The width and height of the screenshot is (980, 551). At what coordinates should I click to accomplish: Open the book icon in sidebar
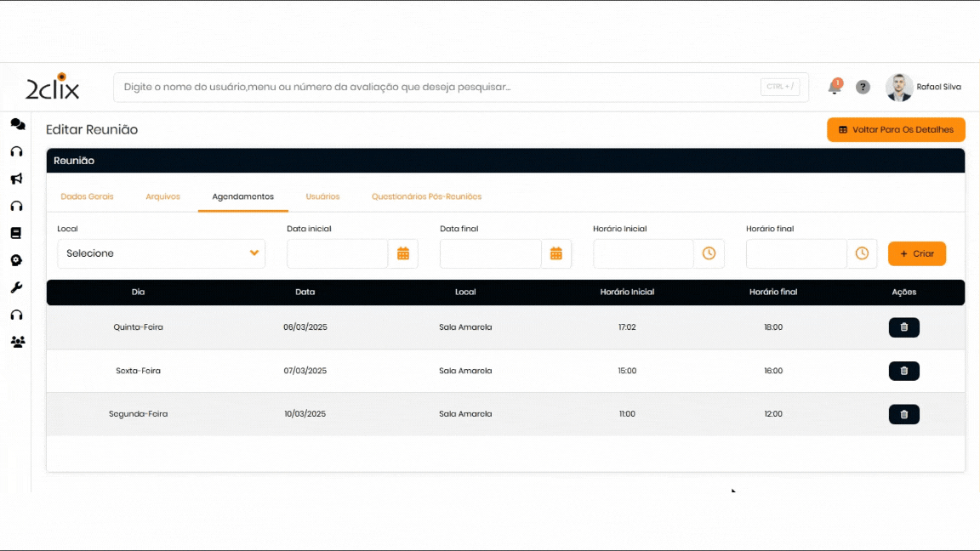pos(16,233)
